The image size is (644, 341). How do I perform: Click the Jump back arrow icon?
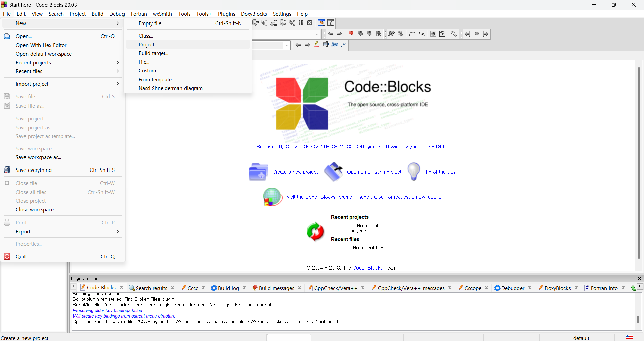pyautogui.click(x=331, y=34)
